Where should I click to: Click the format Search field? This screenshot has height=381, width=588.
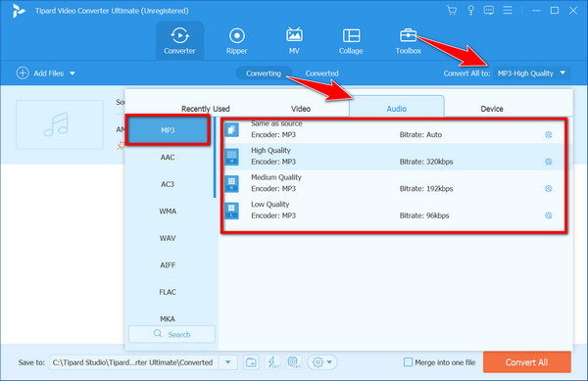pos(171,334)
